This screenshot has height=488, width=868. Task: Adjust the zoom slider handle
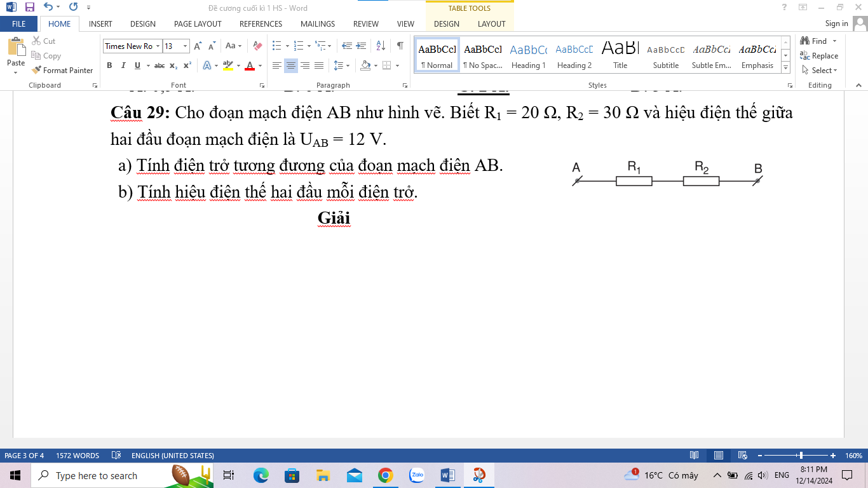point(801,456)
